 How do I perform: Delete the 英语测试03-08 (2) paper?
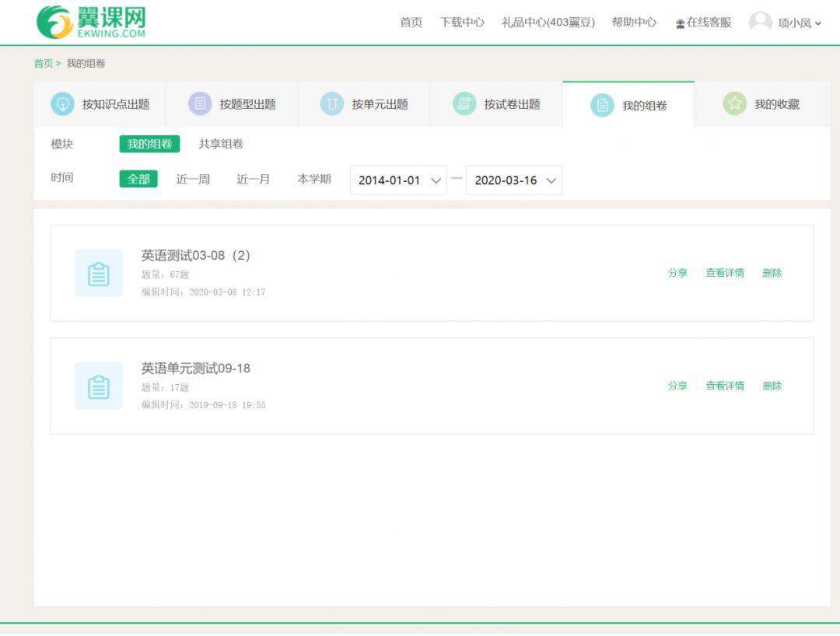coord(772,273)
